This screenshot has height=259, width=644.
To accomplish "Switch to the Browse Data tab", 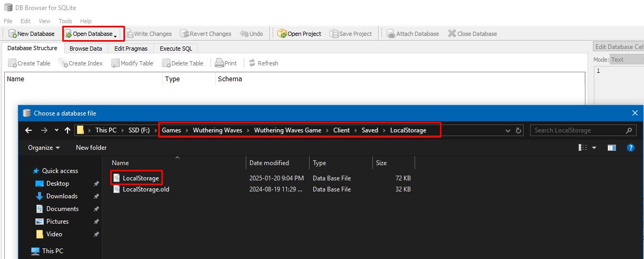I will click(x=86, y=49).
